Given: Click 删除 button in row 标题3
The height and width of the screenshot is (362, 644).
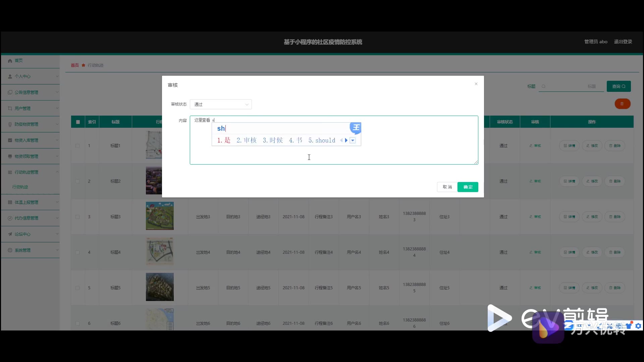Looking at the screenshot, I should point(615,217).
